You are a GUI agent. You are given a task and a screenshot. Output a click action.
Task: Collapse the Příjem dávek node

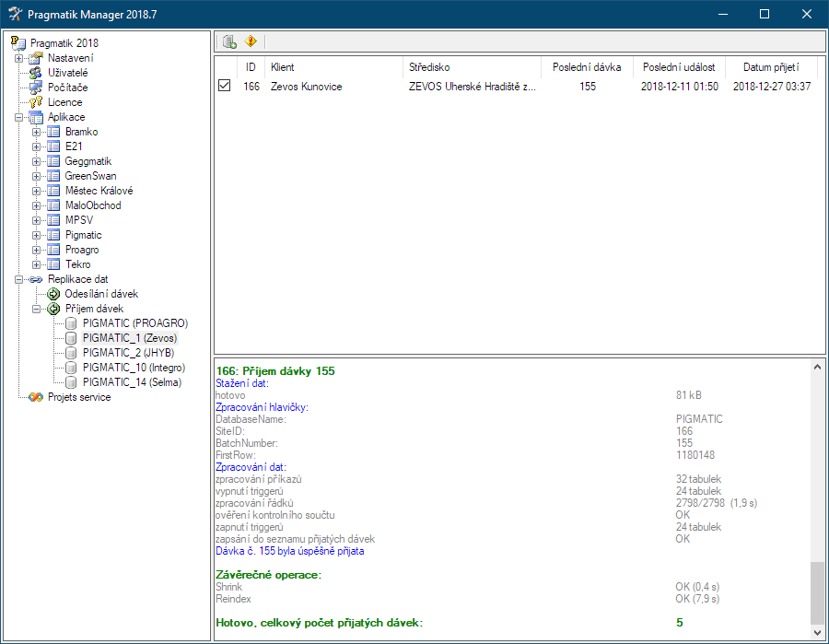point(37,309)
